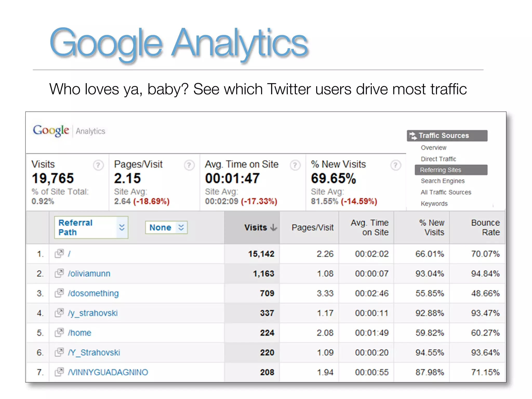Viewport: 532px width, 399px height.
Task: Click the 69.65% new visits value
Action: [334, 178]
